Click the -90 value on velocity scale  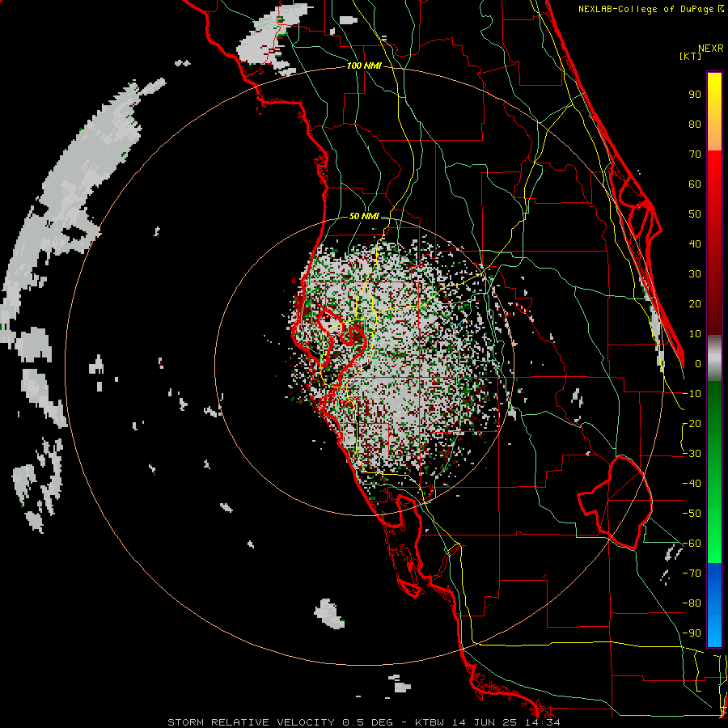coord(692,633)
